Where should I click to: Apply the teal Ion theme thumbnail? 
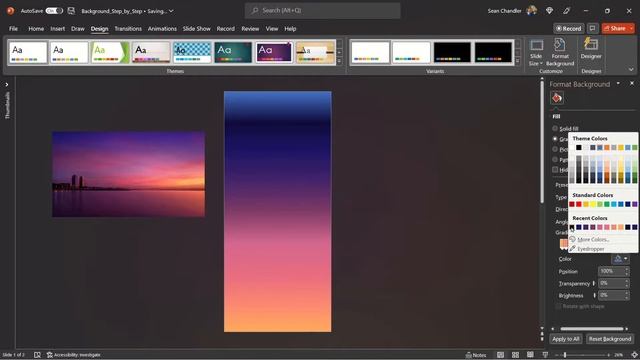pyautogui.click(x=233, y=52)
